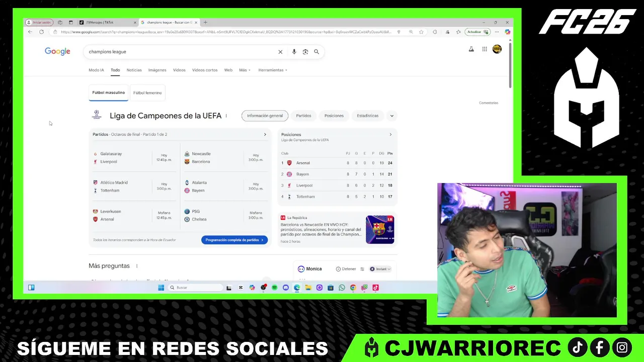
Task: Select Fútbol masculino filter
Action: 109,93
